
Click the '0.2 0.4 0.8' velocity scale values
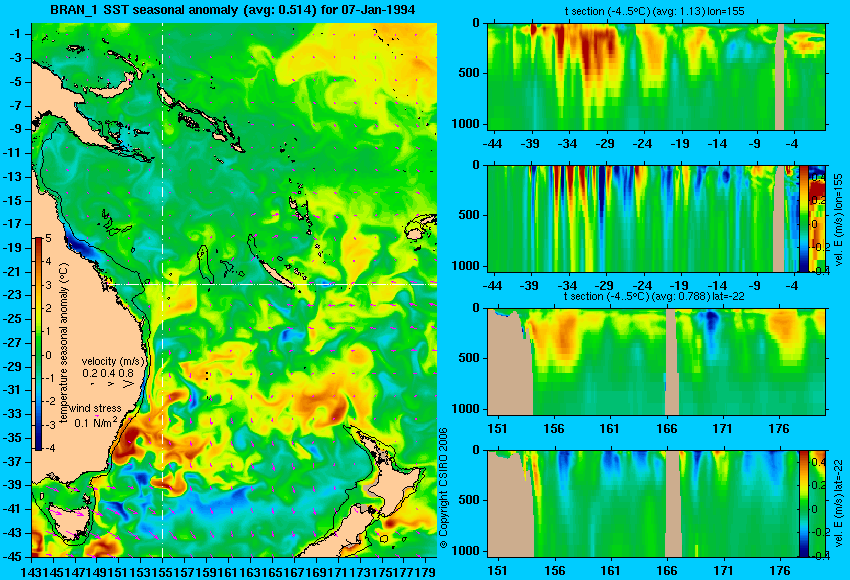108,373
